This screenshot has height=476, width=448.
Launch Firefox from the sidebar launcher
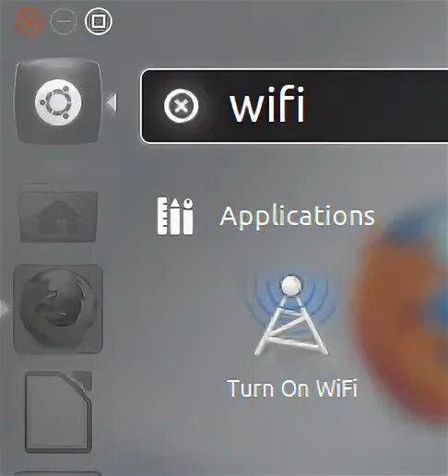pyautogui.click(x=58, y=308)
